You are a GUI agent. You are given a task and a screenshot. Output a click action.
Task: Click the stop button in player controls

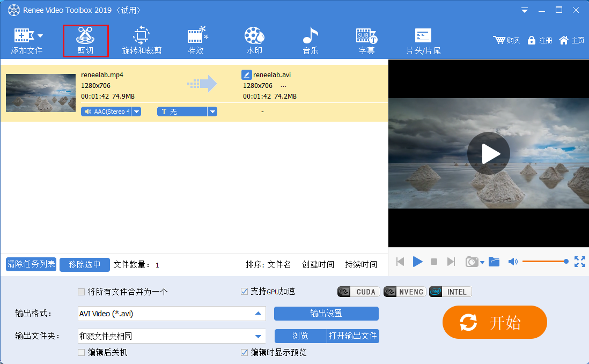(x=434, y=262)
